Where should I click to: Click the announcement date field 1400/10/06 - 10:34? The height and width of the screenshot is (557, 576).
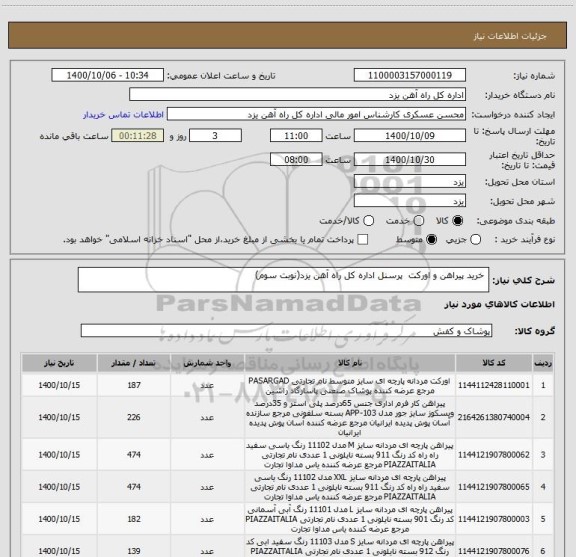(108, 75)
